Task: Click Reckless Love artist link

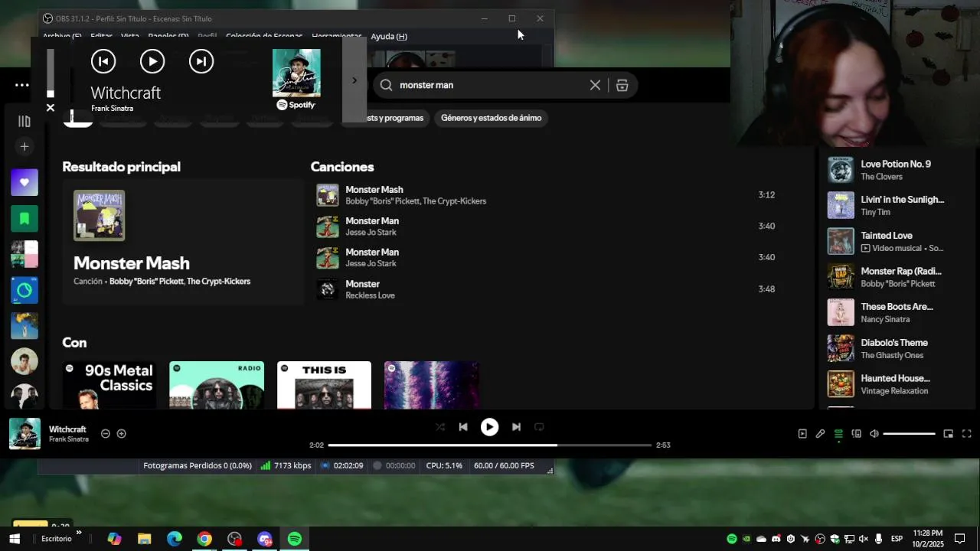Action: [370, 295]
